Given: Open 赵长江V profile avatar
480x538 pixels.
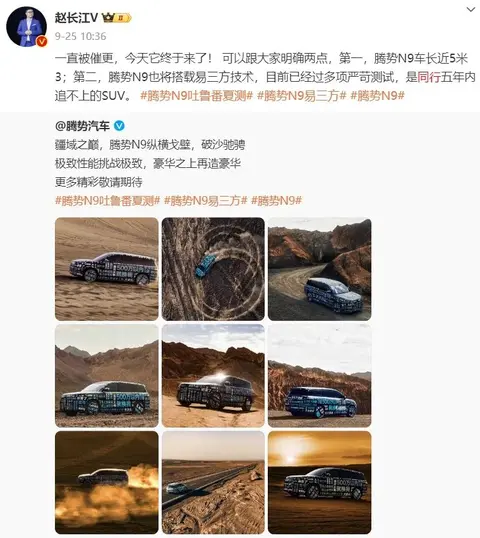Looking at the screenshot, I should pyautogui.click(x=26, y=26).
